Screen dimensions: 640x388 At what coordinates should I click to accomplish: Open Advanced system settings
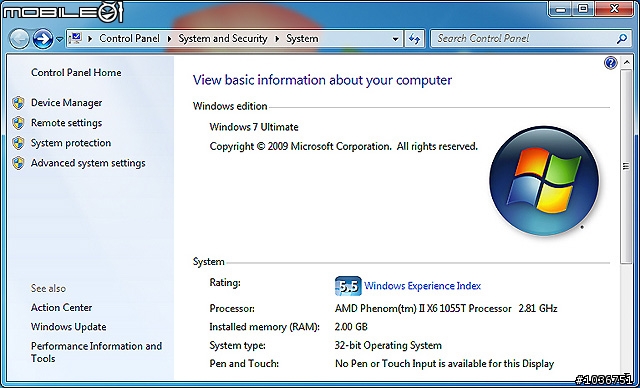pyautogui.click(x=88, y=163)
